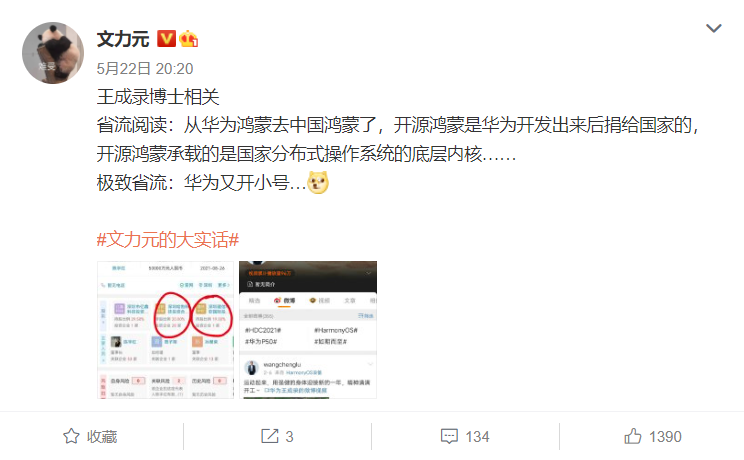Open the 5月22日 20:20 timestamp link

coord(145,69)
